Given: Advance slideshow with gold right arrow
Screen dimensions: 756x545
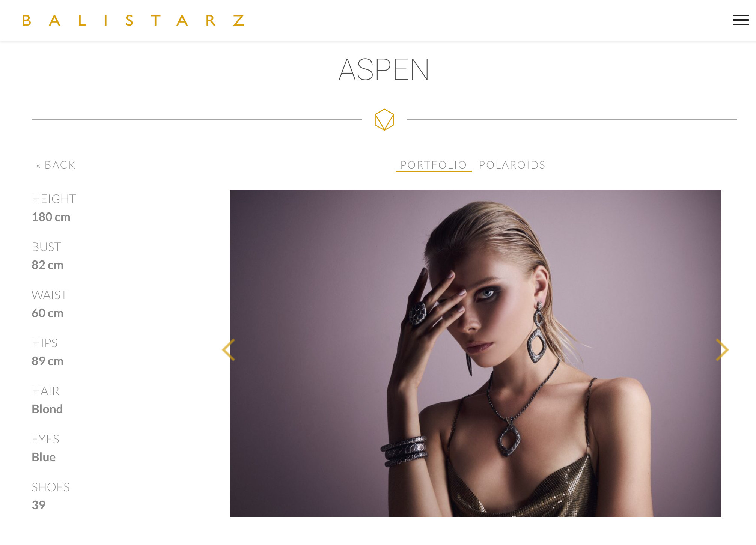Looking at the screenshot, I should point(722,350).
